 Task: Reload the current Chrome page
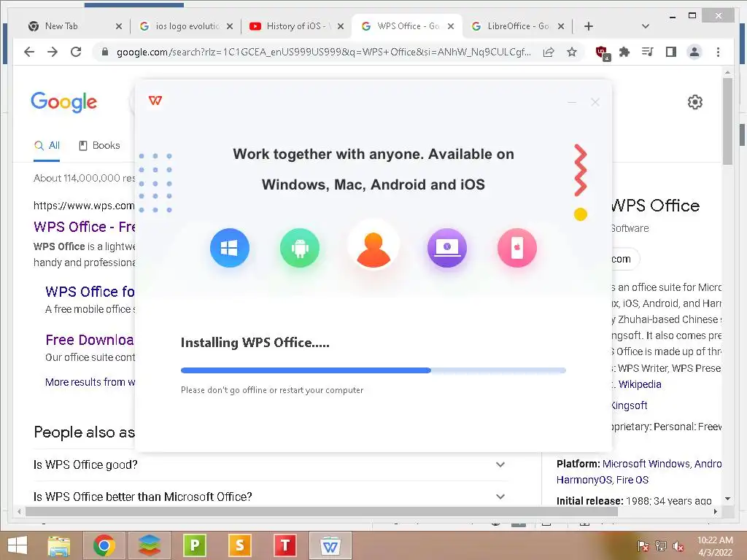[x=76, y=52]
